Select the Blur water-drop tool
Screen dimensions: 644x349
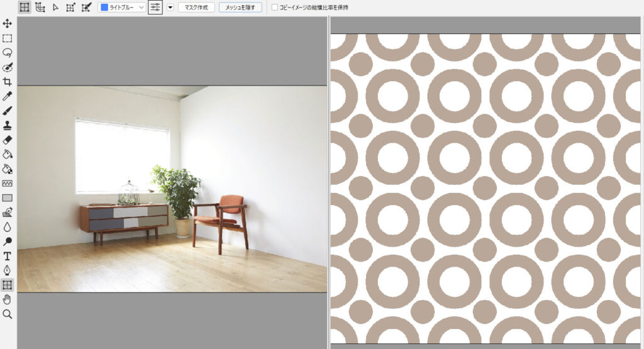pos(8,226)
